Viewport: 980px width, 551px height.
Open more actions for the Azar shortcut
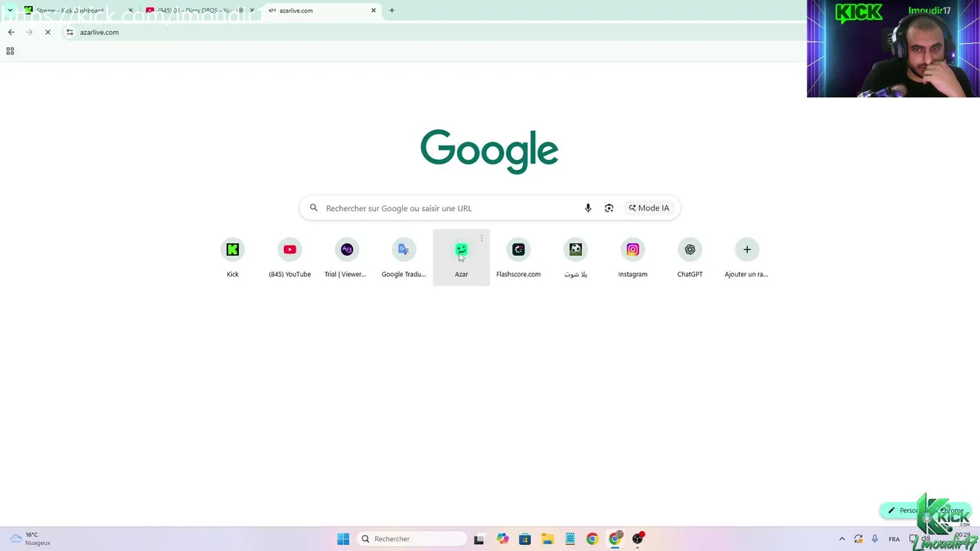(x=482, y=238)
